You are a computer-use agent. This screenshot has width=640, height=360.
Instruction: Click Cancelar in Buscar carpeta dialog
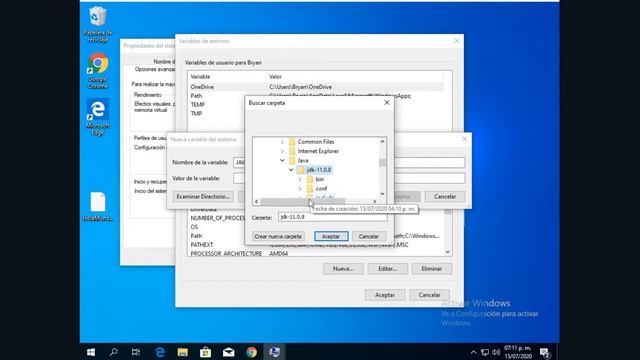click(x=369, y=236)
